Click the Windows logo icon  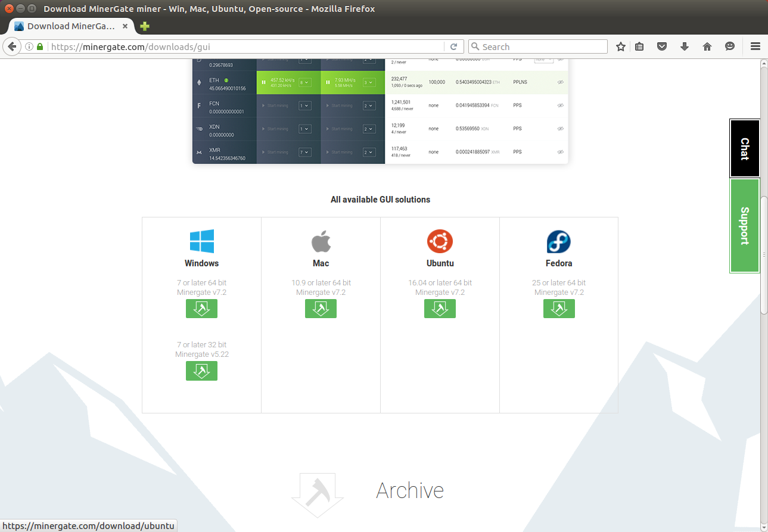tap(201, 241)
